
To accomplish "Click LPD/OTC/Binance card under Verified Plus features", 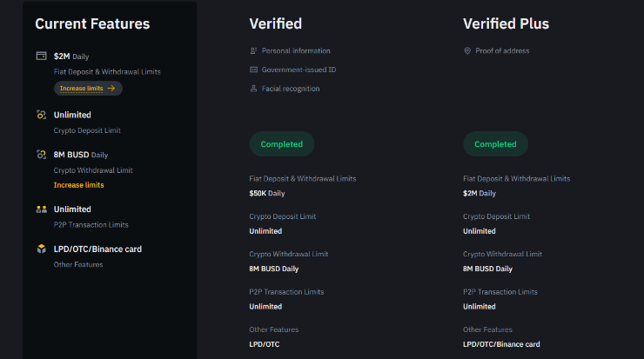I will click(501, 344).
